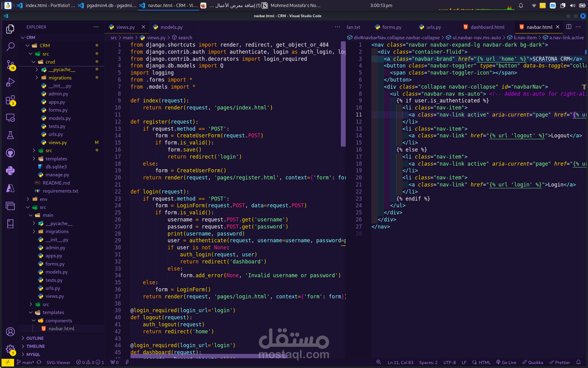The image size is (588, 368).
Task: Open the Testing flask icon
Action: [10, 135]
